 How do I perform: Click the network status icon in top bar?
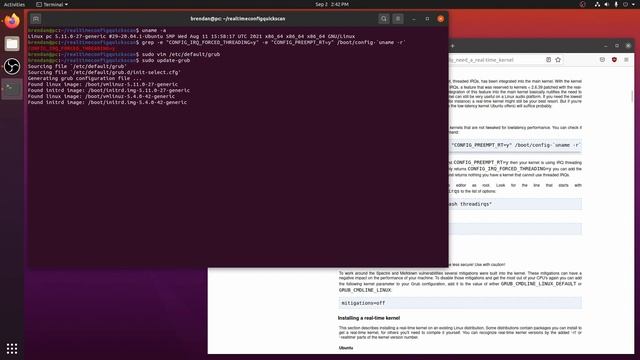click(x=597, y=4)
